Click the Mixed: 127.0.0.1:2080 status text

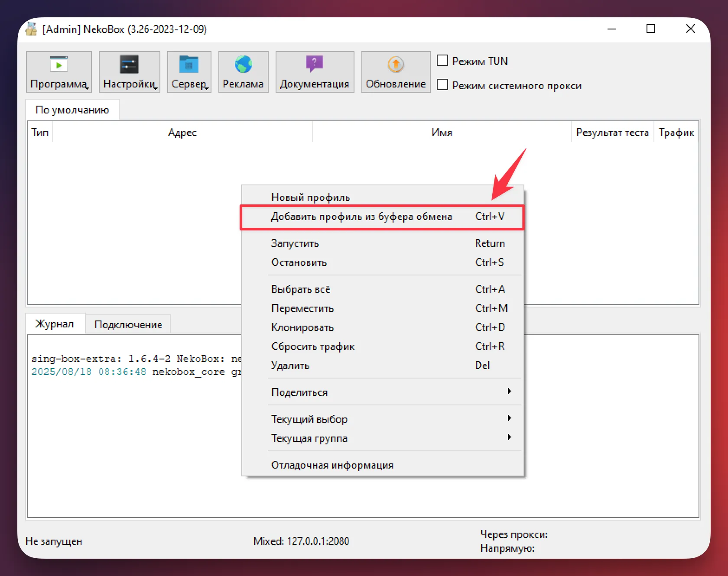click(301, 541)
